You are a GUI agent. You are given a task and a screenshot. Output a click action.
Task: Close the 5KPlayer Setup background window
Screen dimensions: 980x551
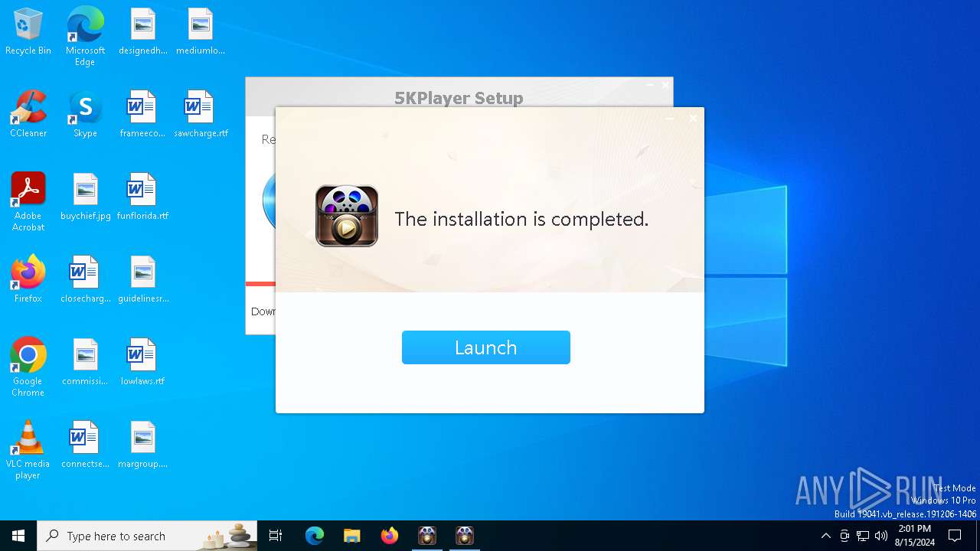665,86
